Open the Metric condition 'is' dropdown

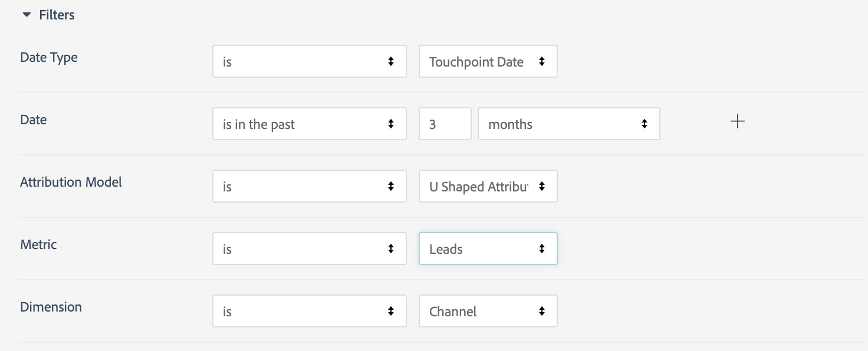309,249
